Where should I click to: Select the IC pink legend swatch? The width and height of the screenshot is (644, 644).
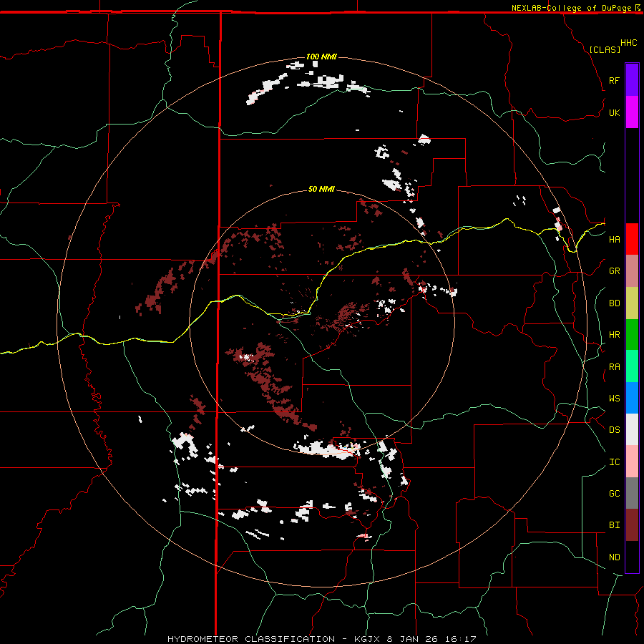pyautogui.click(x=632, y=462)
